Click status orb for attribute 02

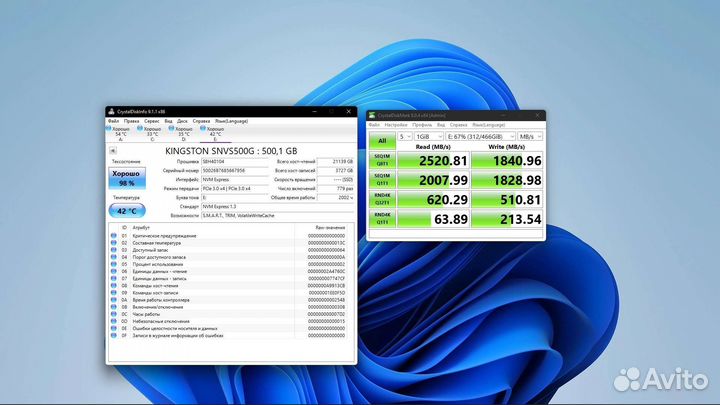(114, 243)
